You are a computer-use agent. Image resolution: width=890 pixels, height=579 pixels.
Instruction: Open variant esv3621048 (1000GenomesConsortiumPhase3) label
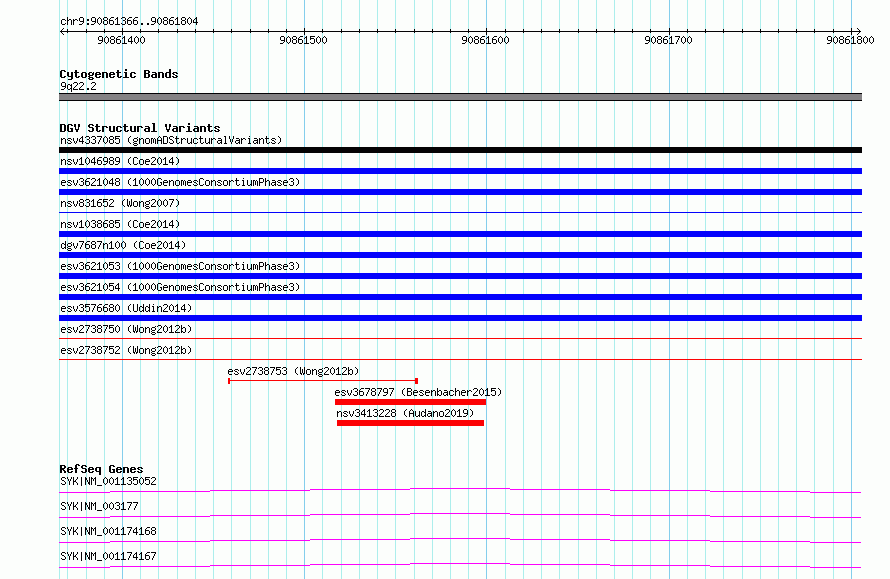pyautogui.click(x=180, y=182)
